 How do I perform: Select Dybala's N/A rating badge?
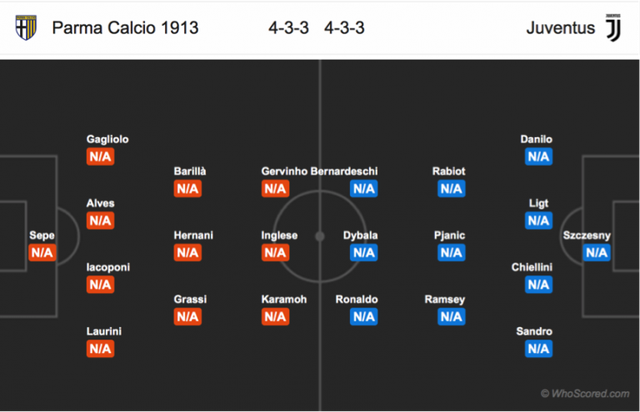tap(364, 253)
